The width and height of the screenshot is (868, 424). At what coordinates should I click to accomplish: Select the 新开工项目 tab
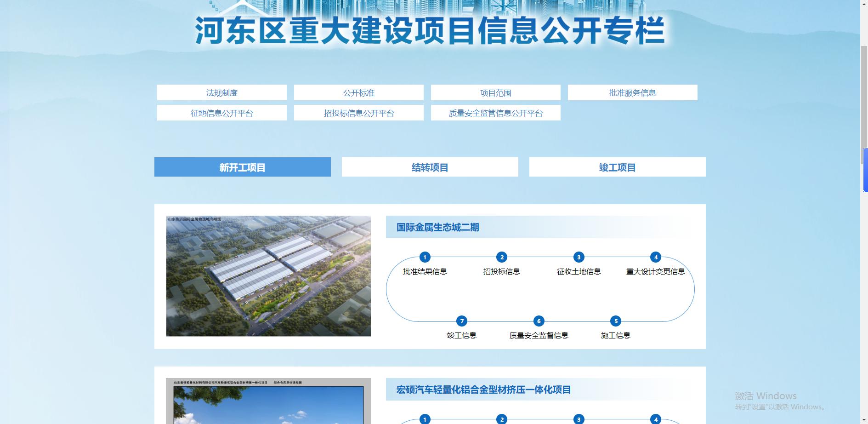[242, 167]
